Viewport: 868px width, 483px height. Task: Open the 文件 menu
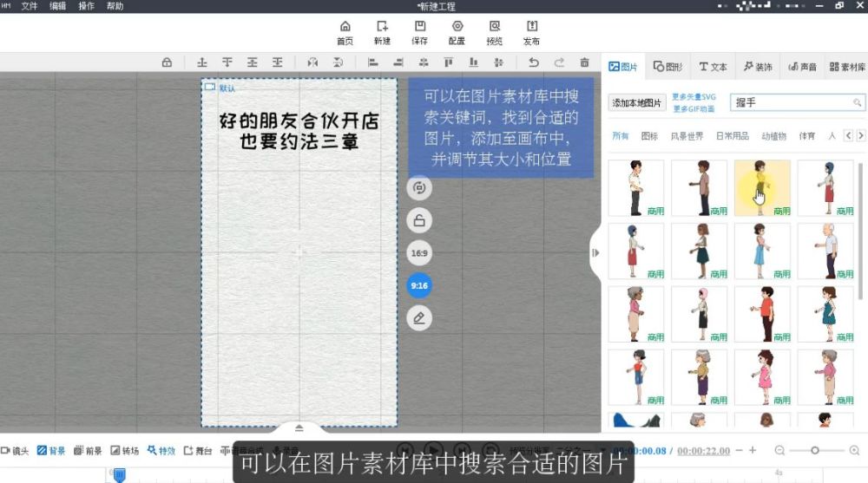click(30, 6)
